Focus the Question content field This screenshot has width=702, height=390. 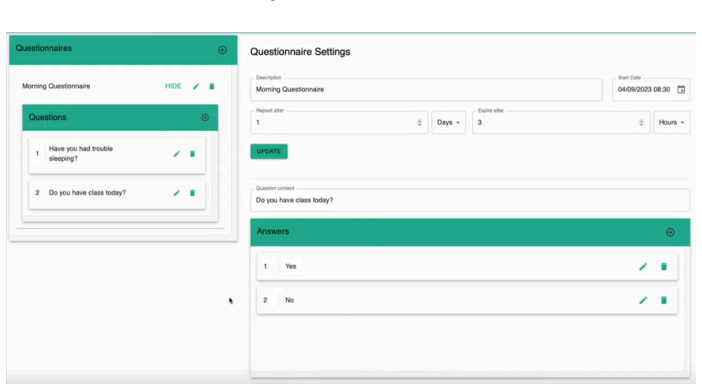470,200
